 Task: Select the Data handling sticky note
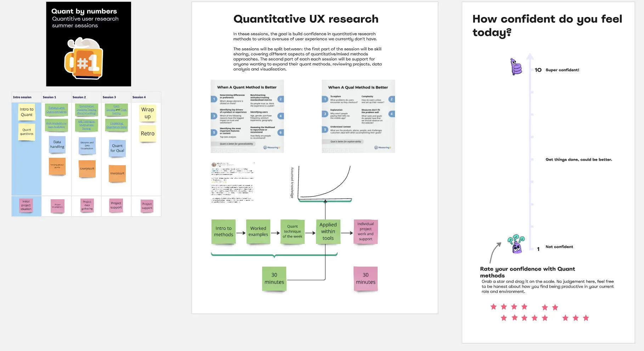tap(57, 144)
